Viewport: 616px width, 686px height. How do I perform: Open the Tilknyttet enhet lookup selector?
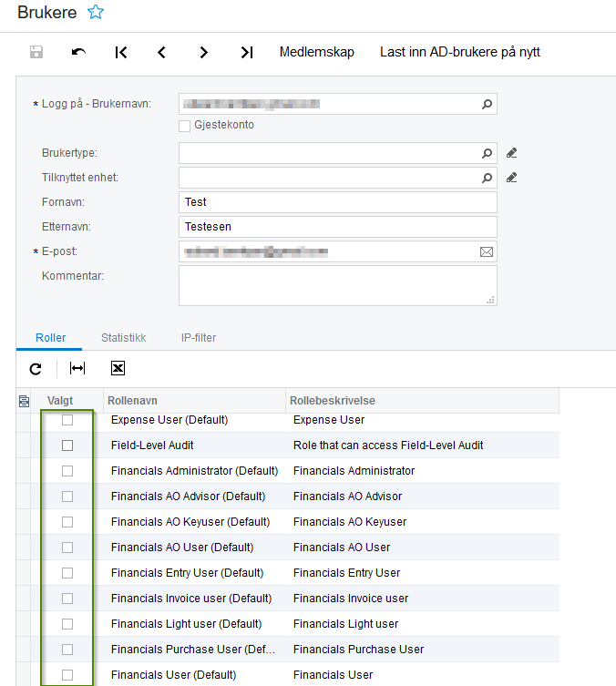pos(488,178)
